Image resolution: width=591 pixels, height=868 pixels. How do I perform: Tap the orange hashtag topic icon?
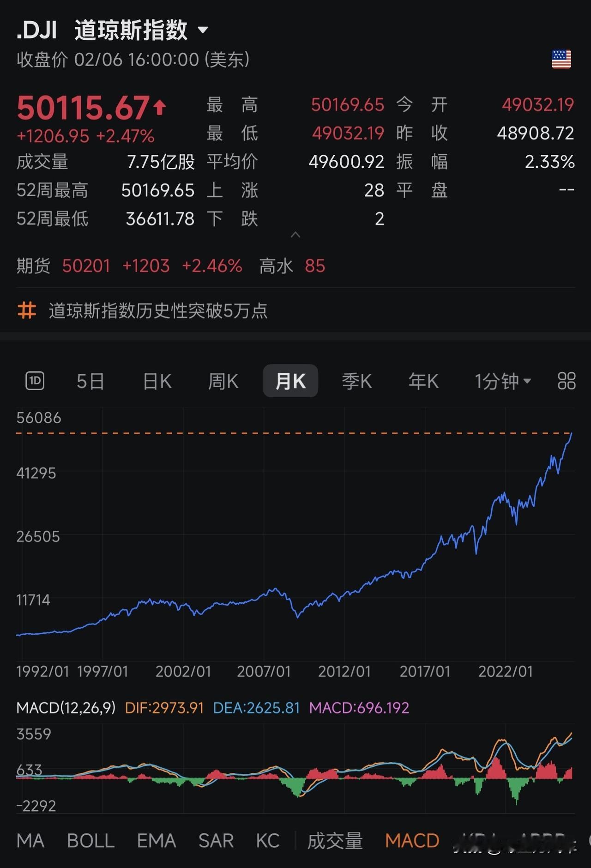(x=27, y=310)
